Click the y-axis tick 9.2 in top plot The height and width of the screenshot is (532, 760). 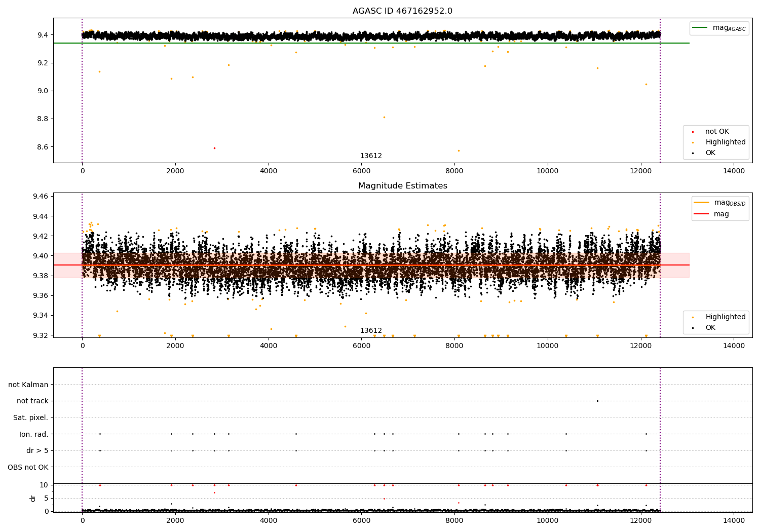click(42, 63)
